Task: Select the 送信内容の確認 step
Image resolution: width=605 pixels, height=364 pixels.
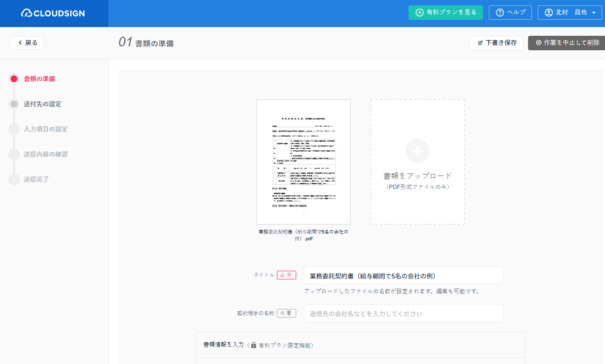Action: coord(45,154)
